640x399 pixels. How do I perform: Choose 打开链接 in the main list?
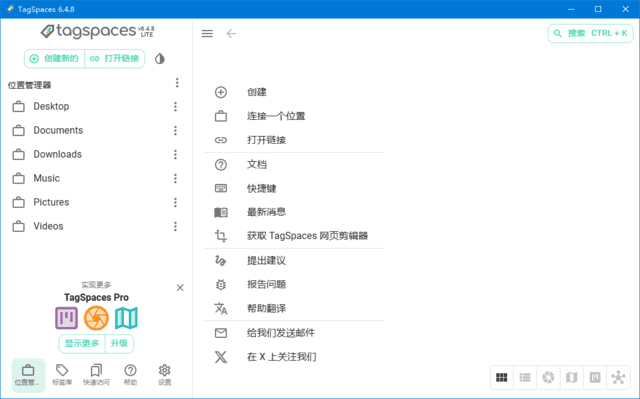tap(294, 140)
